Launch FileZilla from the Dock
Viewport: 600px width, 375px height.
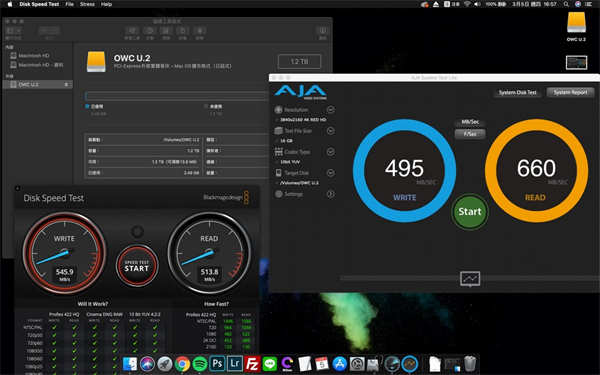(x=252, y=364)
